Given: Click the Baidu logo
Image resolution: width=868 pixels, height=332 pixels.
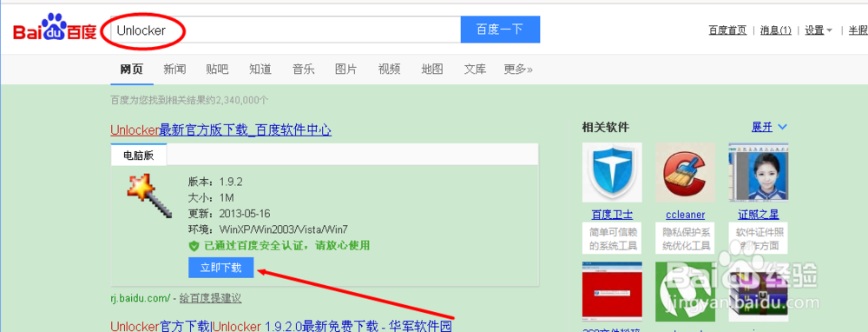Looking at the screenshot, I should click(x=55, y=29).
